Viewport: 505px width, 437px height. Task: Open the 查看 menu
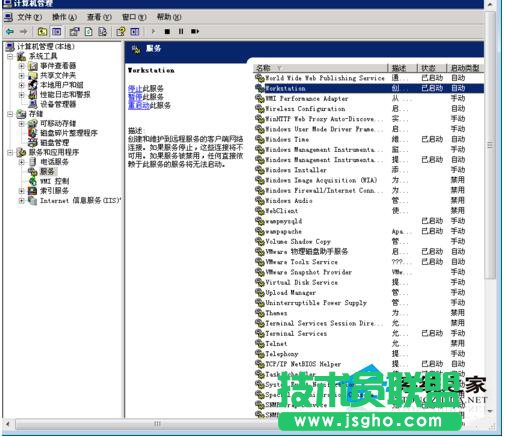(99, 17)
